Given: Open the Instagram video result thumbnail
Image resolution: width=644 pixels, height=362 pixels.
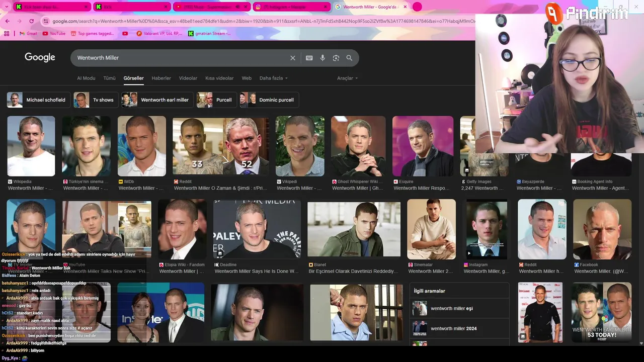Looking at the screenshot, I should [x=487, y=229].
